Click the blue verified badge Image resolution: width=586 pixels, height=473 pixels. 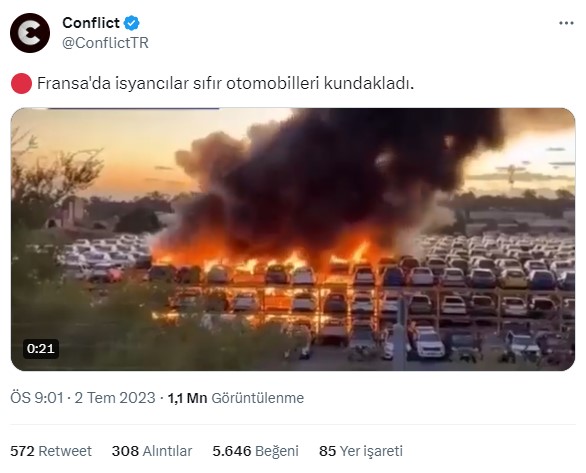tap(132, 23)
